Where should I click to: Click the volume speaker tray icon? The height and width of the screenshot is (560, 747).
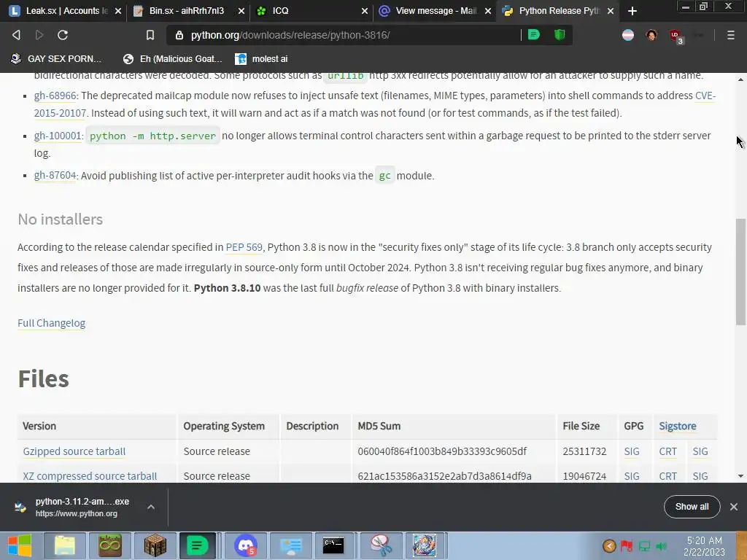click(661, 546)
